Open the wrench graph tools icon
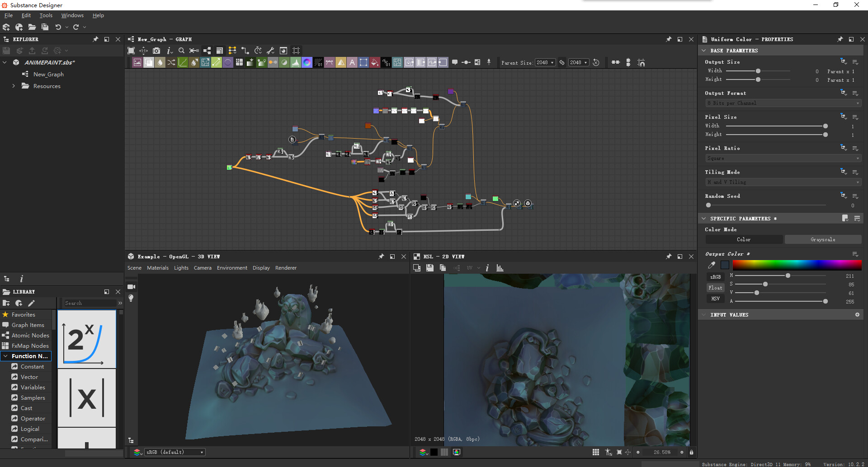The image size is (868, 467). [x=270, y=51]
